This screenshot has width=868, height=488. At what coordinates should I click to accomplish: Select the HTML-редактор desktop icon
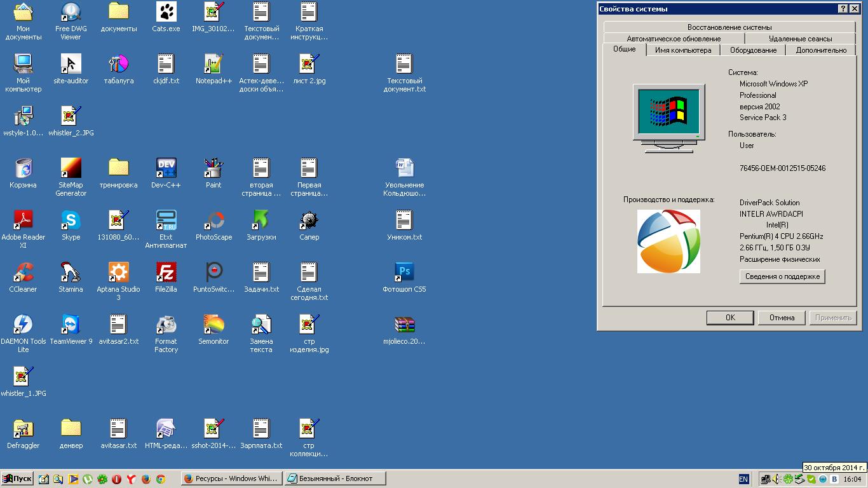pyautogui.click(x=166, y=434)
